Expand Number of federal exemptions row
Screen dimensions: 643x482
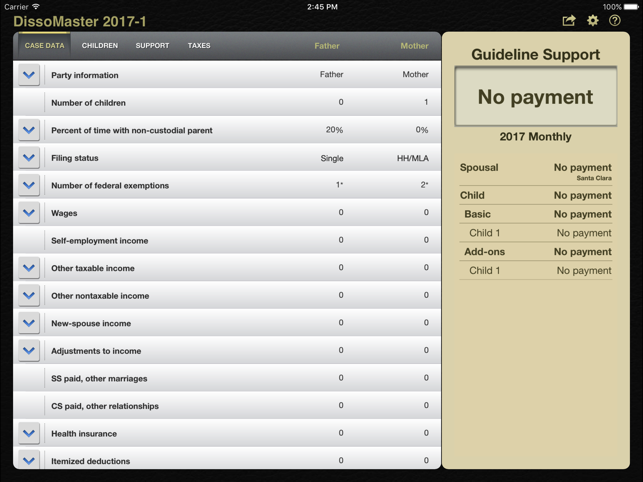tap(29, 185)
